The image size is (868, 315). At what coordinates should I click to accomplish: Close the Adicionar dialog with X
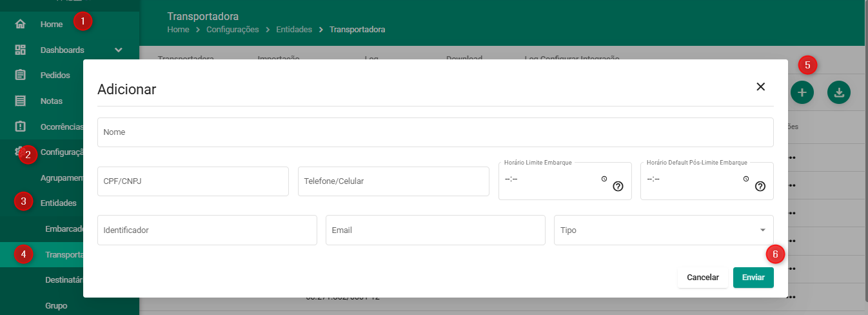point(760,86)
